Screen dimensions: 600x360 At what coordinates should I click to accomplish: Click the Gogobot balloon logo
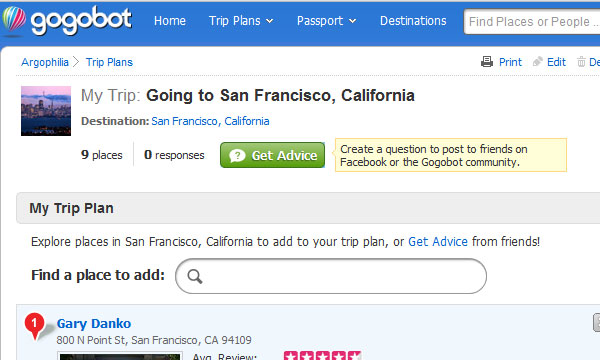pos(14,20)
